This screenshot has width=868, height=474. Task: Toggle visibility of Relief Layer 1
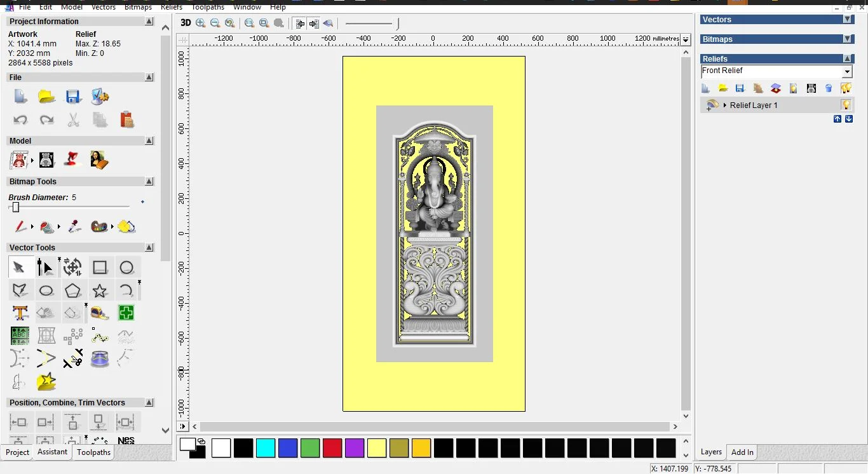(846, 105)
